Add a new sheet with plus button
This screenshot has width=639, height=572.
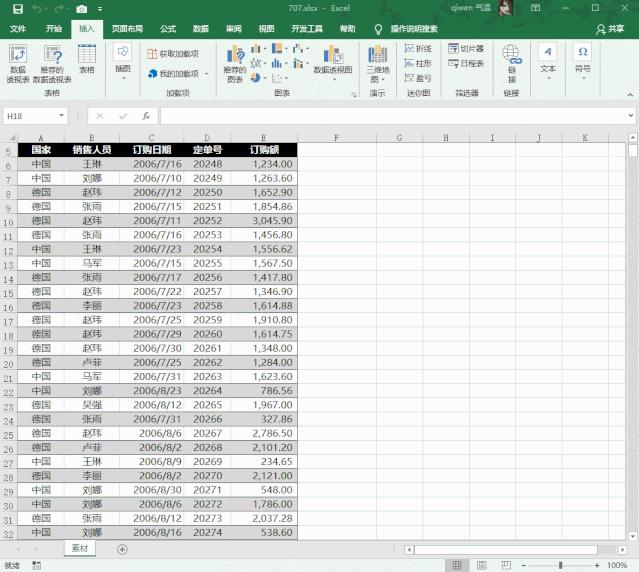122,549
